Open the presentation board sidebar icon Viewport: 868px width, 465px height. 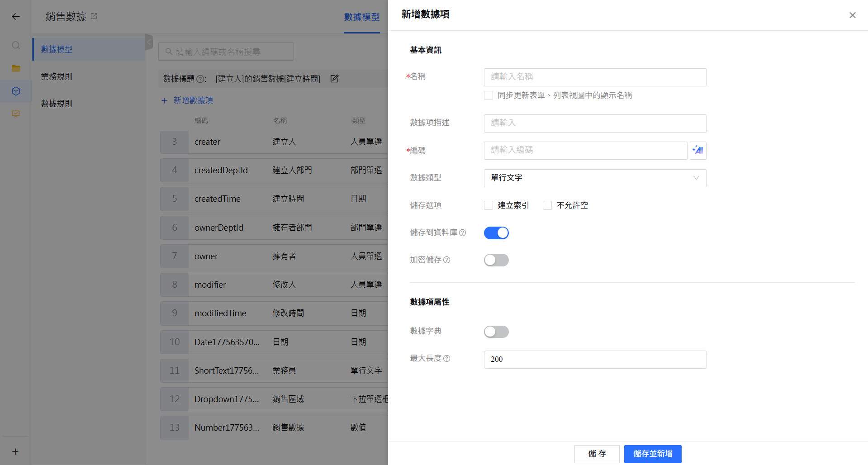[x=16, y=114]
